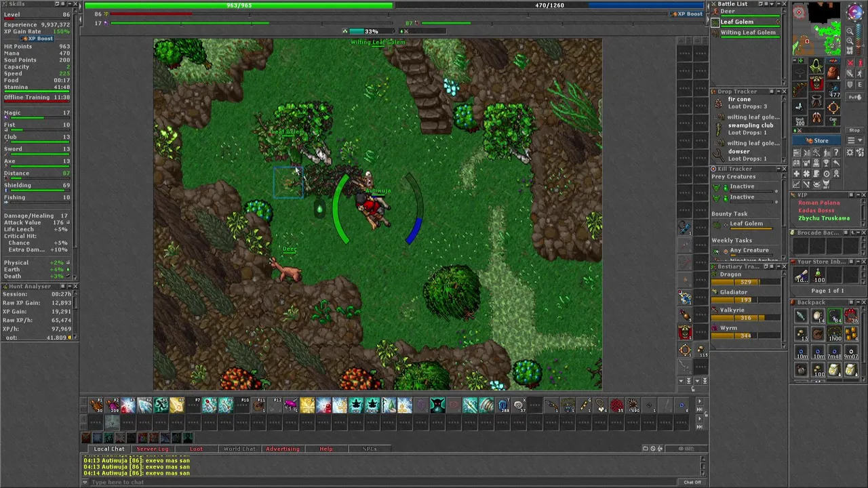Click the Stop button
868x488 pixels.
coord(854,130)
